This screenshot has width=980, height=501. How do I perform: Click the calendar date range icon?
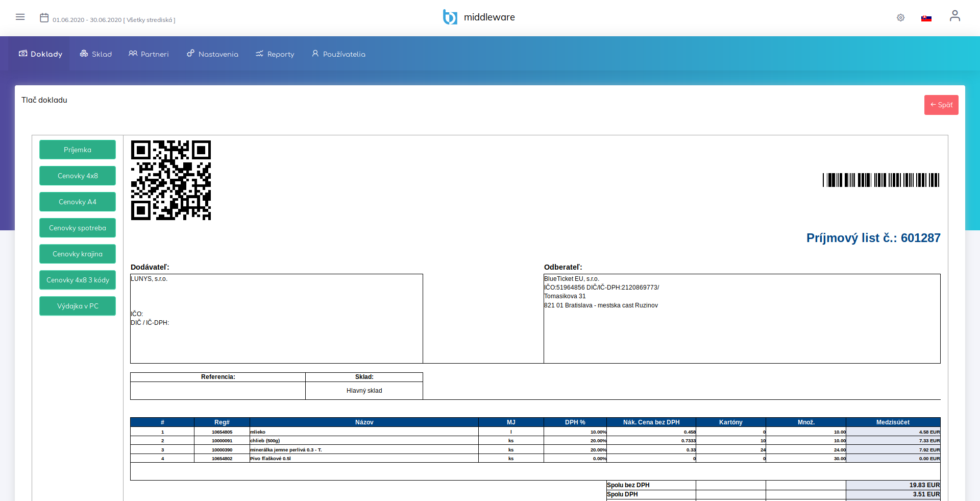[x=44, y=18]
